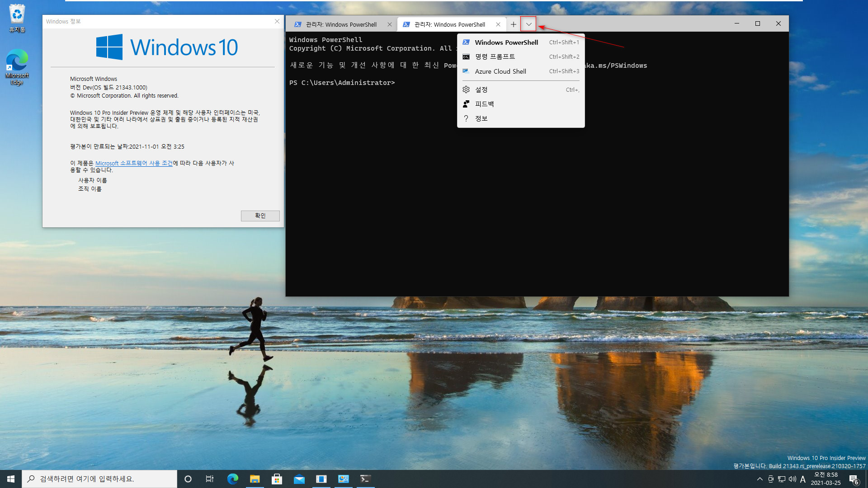
Task: Click the winver window taskbar icon
Action: [321, 479]
